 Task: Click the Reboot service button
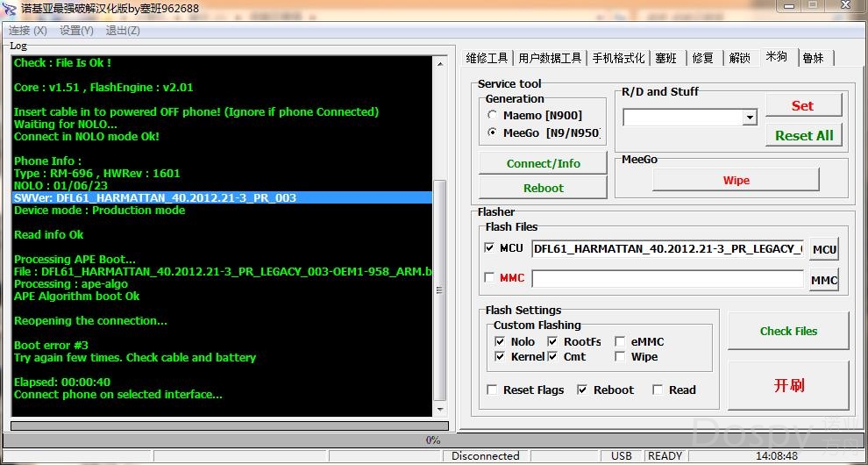click(543, 188)
